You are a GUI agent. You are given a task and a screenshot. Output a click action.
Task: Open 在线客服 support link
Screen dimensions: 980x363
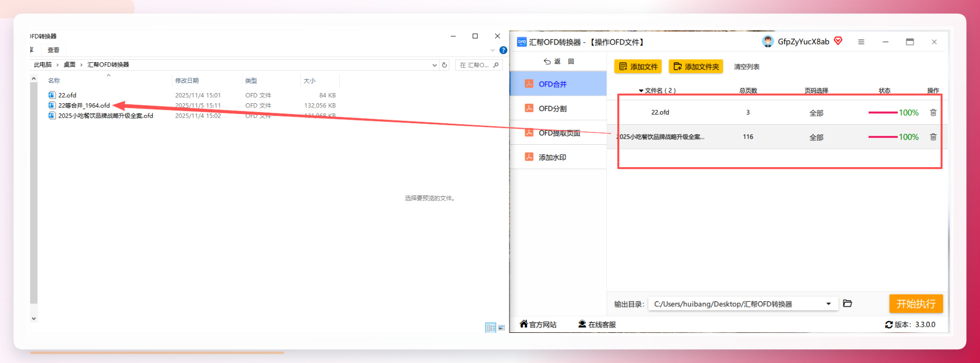[x=597, y=324]
